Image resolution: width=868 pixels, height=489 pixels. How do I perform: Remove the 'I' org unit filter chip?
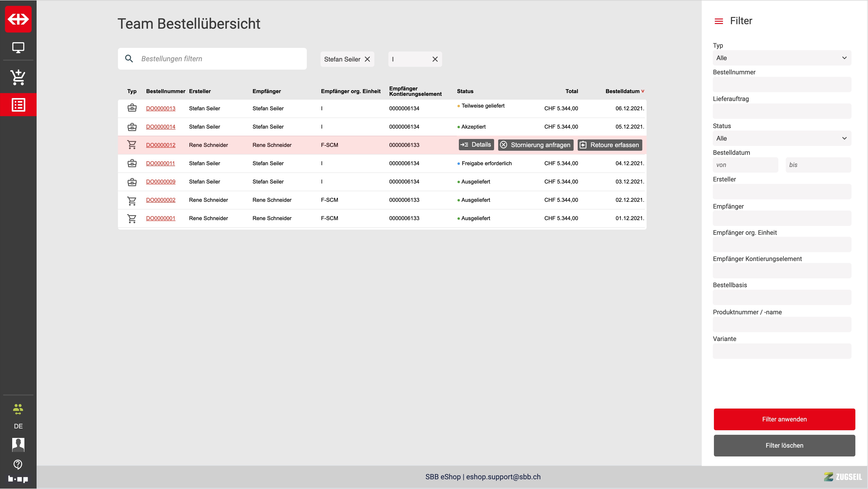point(435,59)
